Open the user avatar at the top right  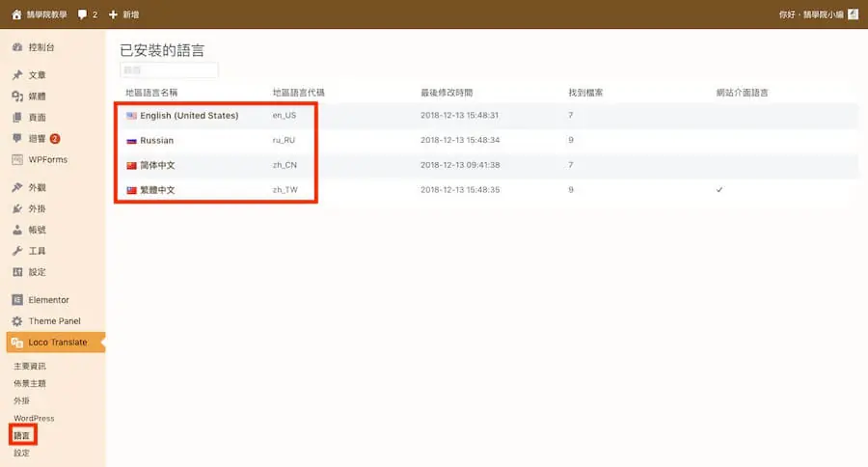[x=854, y=14]
